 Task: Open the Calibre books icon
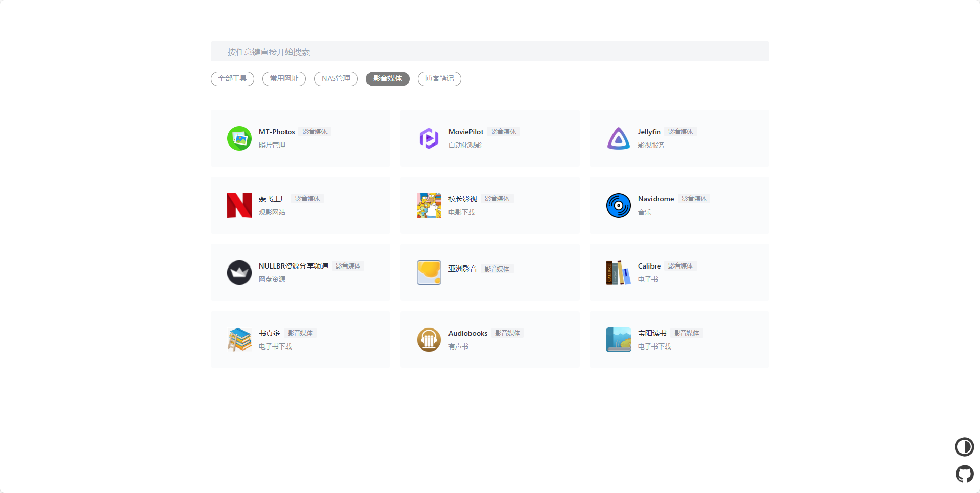tap(619, 273)
